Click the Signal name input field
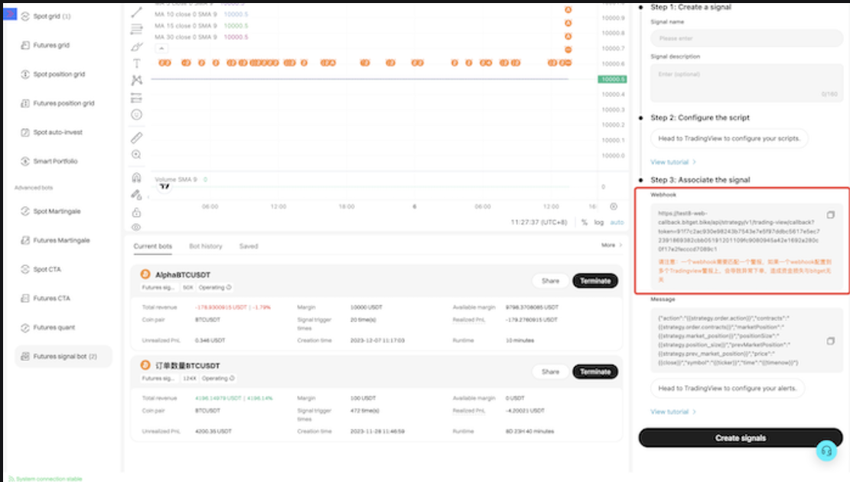This screenshot has width=850, height=482. click(x=746, y=38)
